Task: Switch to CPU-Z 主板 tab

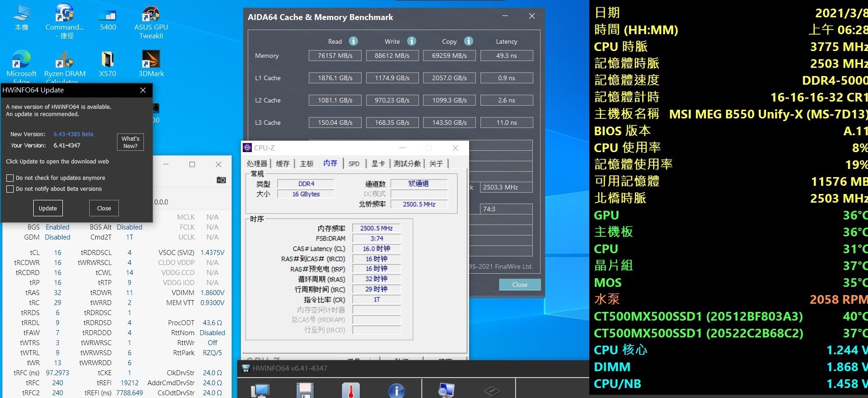Action: pyautogui.click(x=306, y=163)
